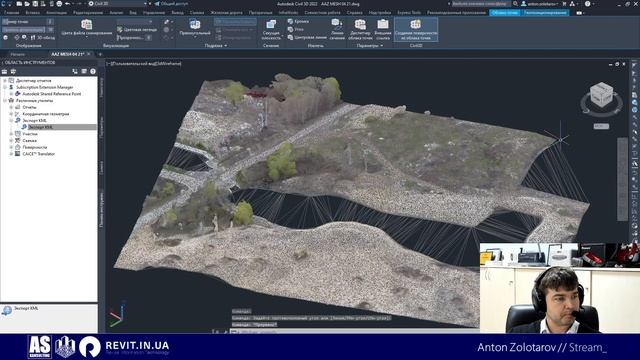The height and width of the screenshot is (360, 640).
Task: Select the Съемка tree item
Action: [29, 140]
